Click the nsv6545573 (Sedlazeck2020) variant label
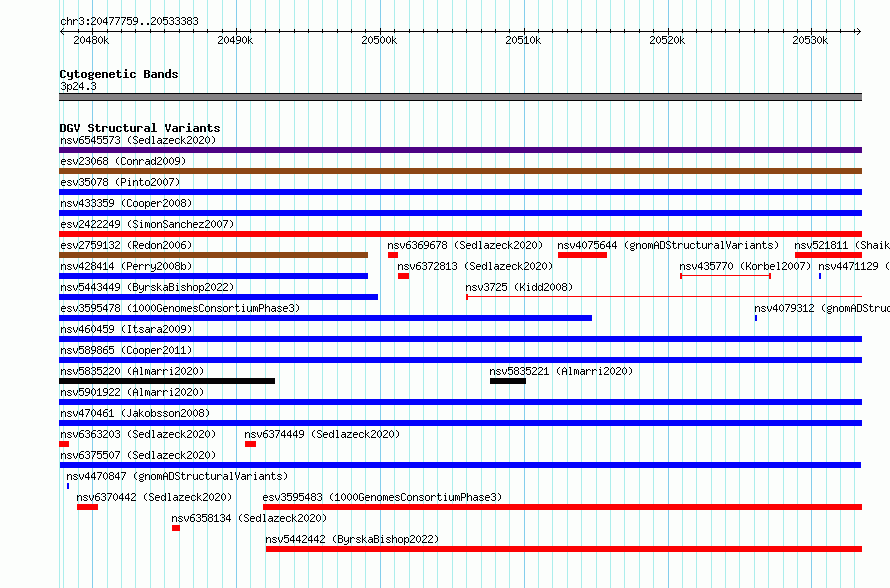 138,140
